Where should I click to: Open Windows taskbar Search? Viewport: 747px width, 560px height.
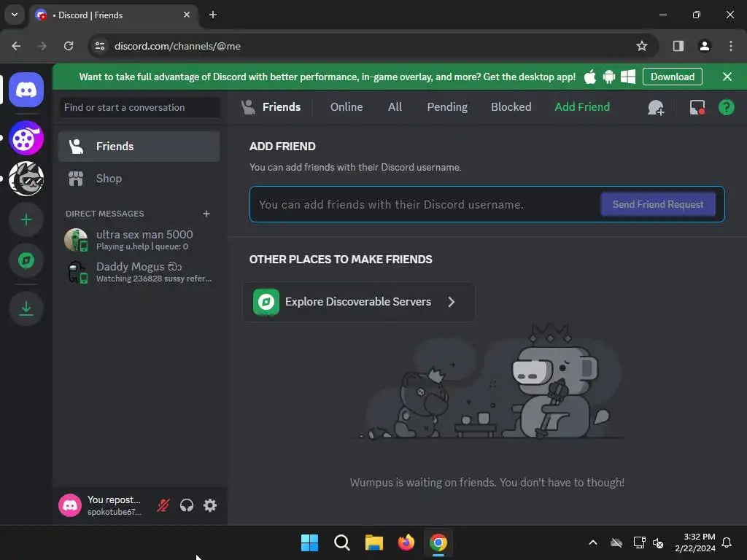pyautogui.click(x=342, y=542)
